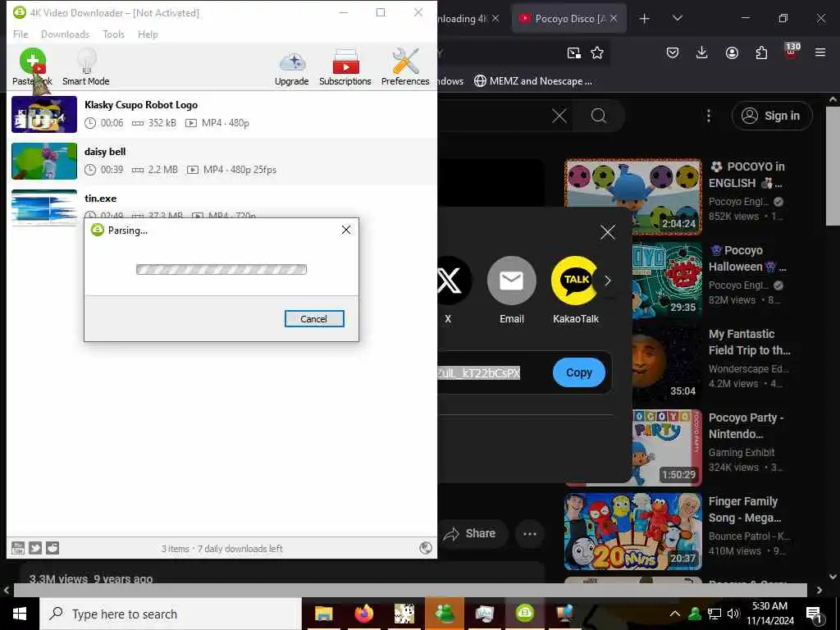Open Firefox from the taskbar
Image resolution: width=840 pixels, height=630 pixels.
363,614
